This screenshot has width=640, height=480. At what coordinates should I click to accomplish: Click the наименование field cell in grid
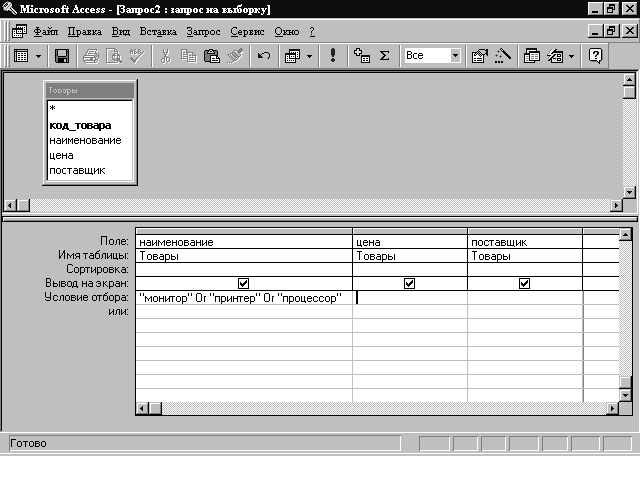pyautogui.click(x=244, y=242)
